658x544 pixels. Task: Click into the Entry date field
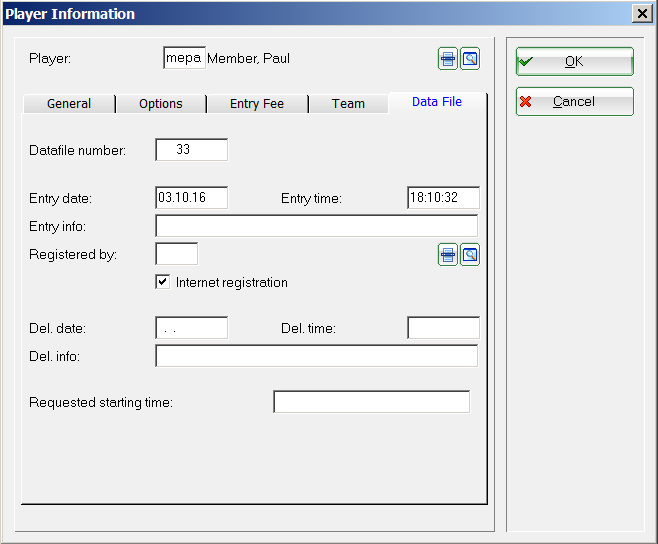click(191, 198)
